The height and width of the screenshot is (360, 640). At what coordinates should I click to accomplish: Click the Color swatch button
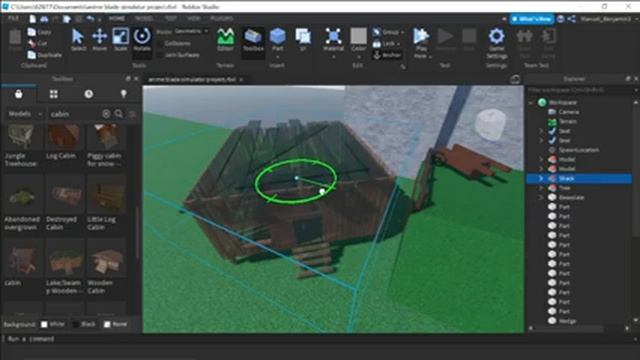coord(358,36)
